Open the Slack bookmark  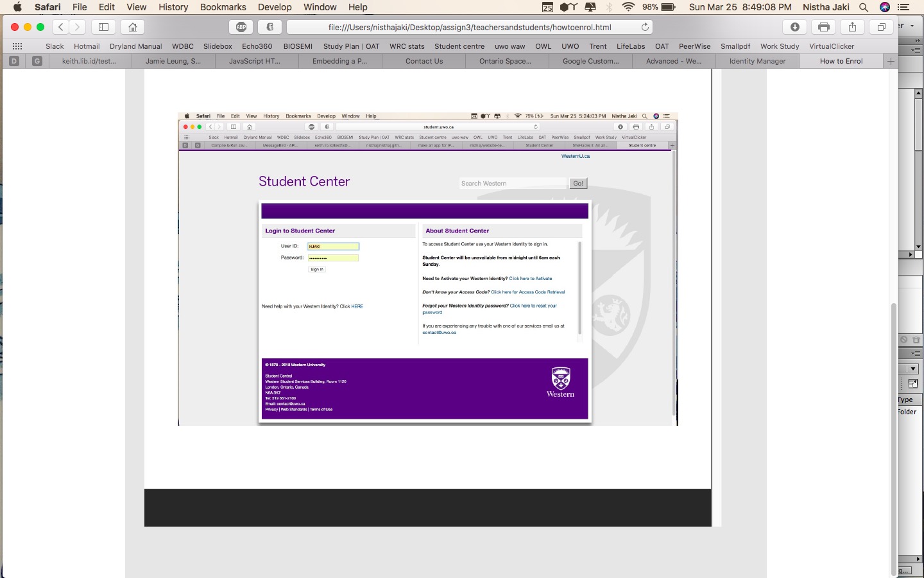click(55, 46)
